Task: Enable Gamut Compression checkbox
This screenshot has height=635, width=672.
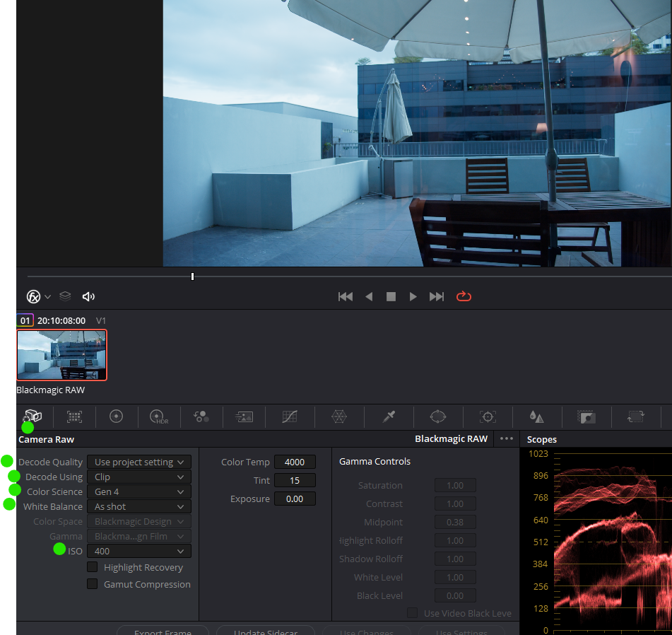Action: (x=93, y=584)
